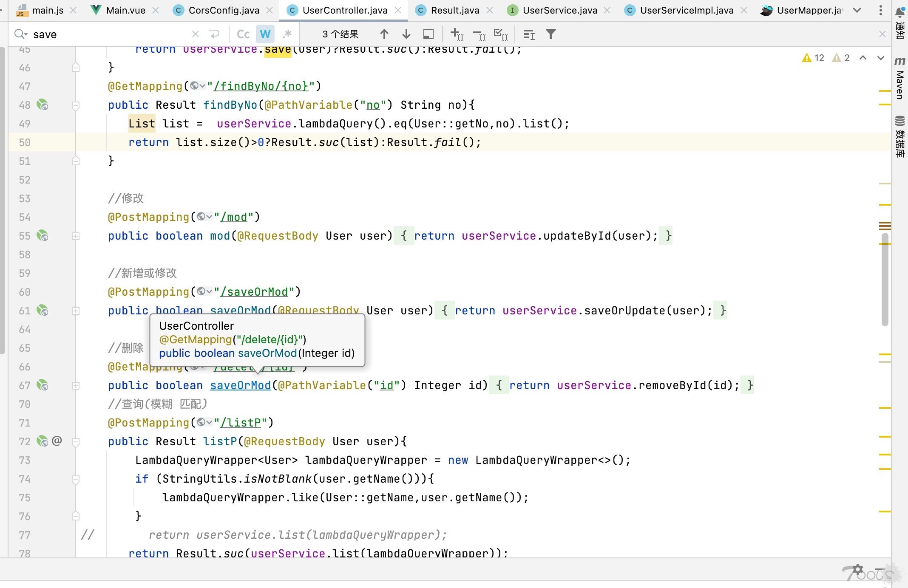
Task: Expand folded saveOrMod method on line 61
Action: [76, 311]
